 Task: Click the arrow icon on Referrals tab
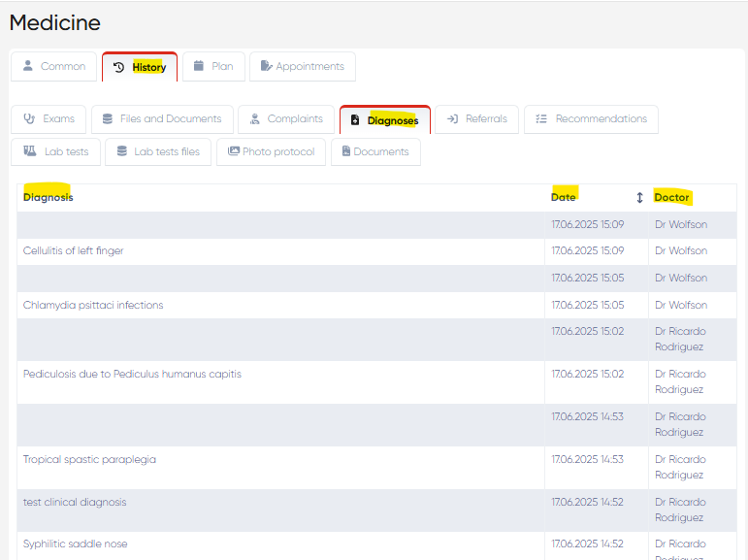pyautogui.click(x=452, y=119)
